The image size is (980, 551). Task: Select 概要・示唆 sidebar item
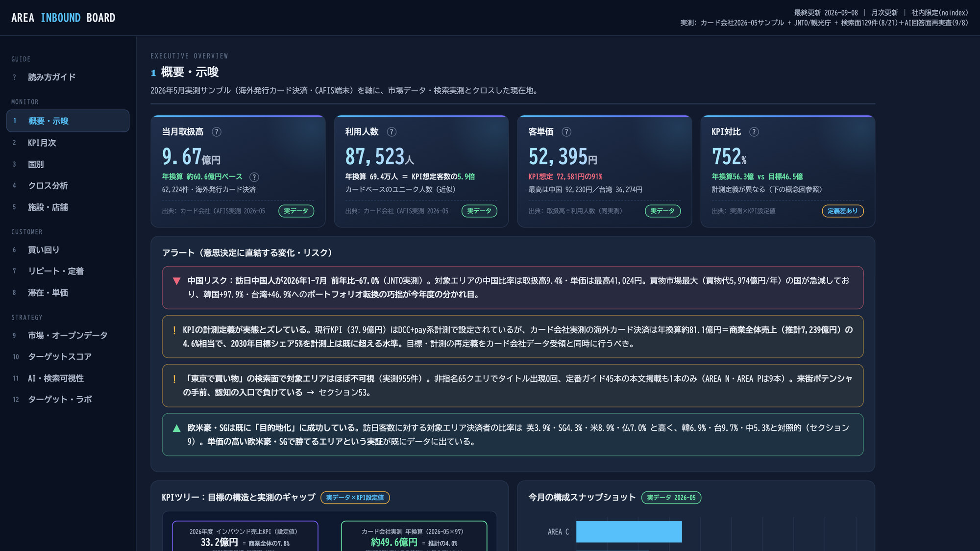pyautogui.click(x=68, y=121)
